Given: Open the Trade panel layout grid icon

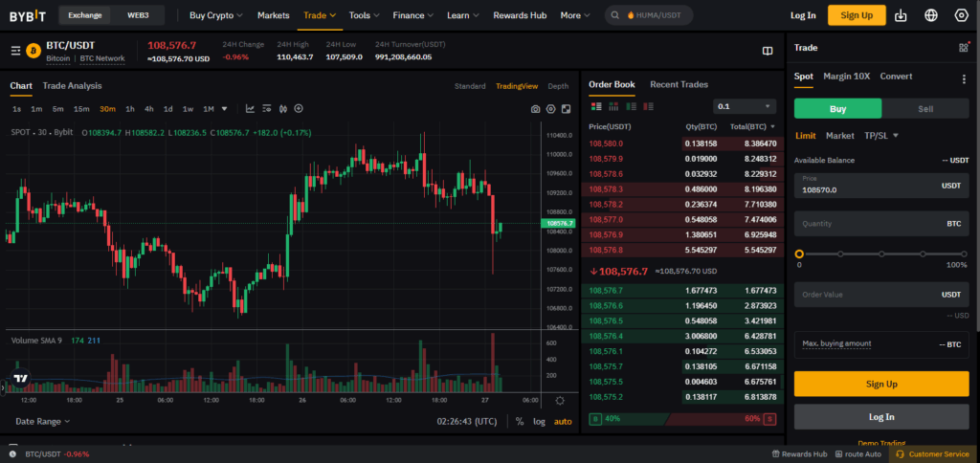Looking at the screenshot, I should point(963,48).
